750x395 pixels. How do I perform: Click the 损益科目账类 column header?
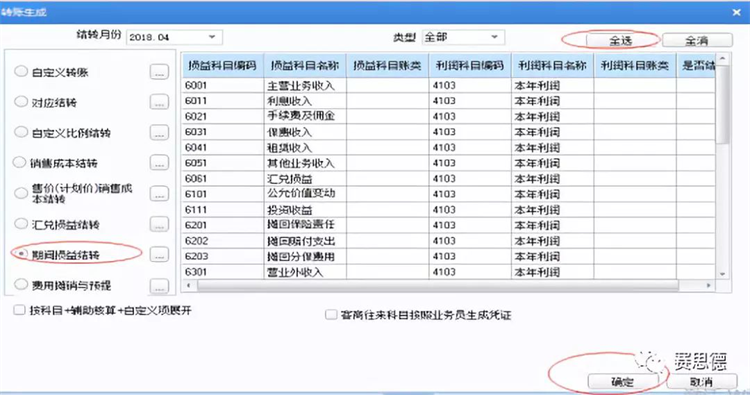point(387,66)
